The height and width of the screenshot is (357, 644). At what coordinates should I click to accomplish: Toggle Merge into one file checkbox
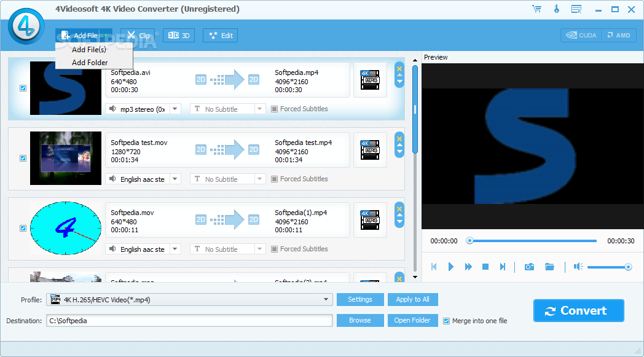pyautogui.click(x=447, y=321)
